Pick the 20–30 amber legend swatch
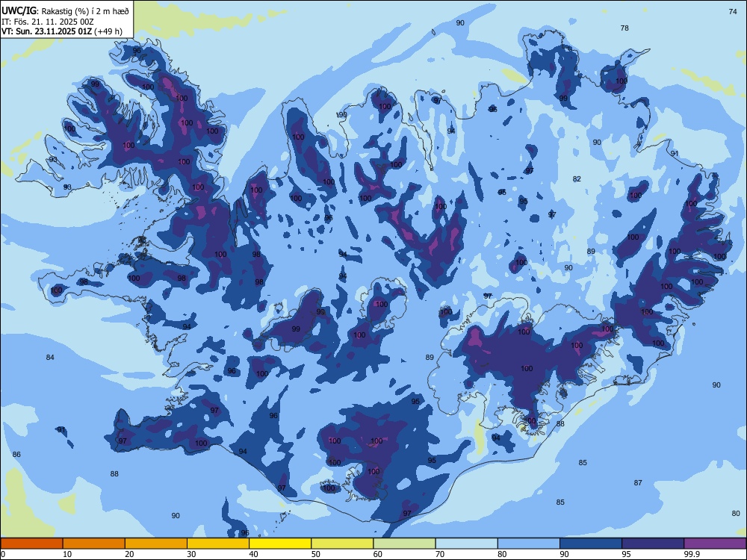The height and width of the screenshot is (560, 747). [156, 544]
